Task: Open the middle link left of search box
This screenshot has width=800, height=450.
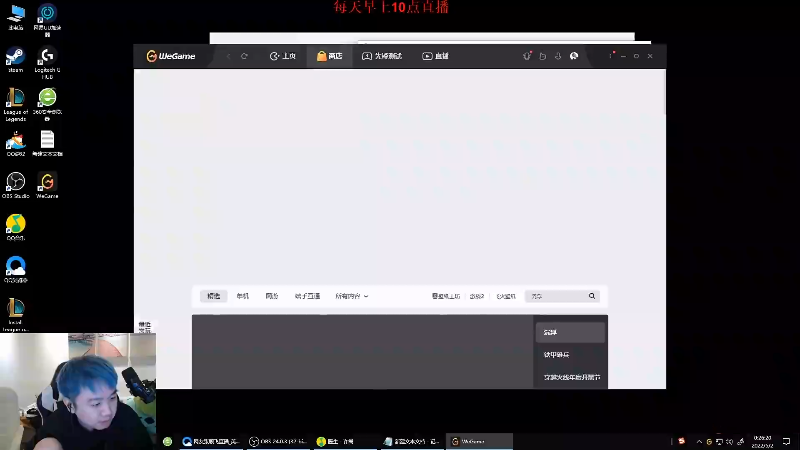Action: pos(477,296)
